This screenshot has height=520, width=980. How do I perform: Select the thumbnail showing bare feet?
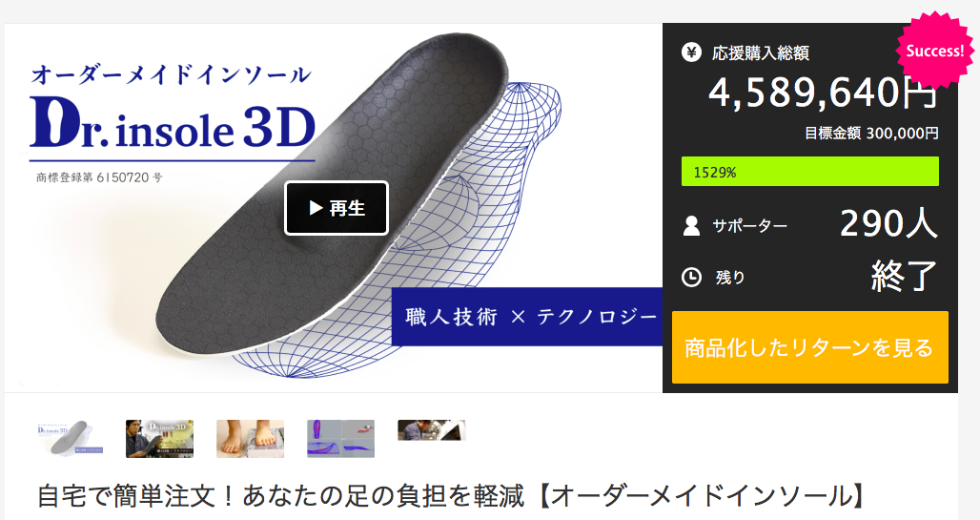[x=250, y=438]
